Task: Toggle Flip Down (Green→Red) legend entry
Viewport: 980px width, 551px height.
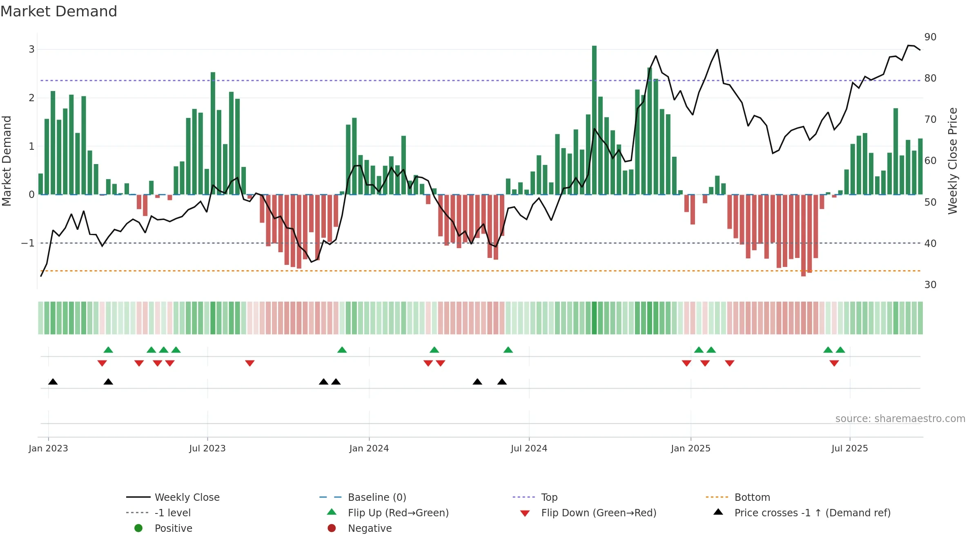Action: pyautogui.click(x=588, y=513)
